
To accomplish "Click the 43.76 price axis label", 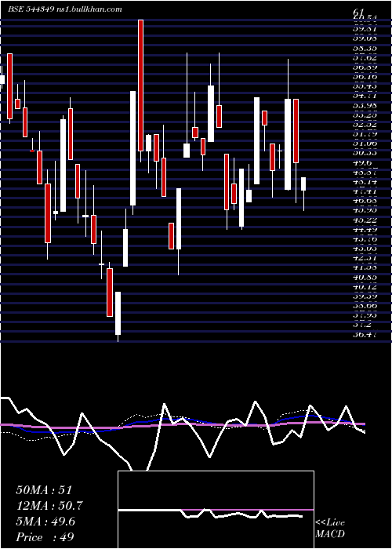I will 365,238.
